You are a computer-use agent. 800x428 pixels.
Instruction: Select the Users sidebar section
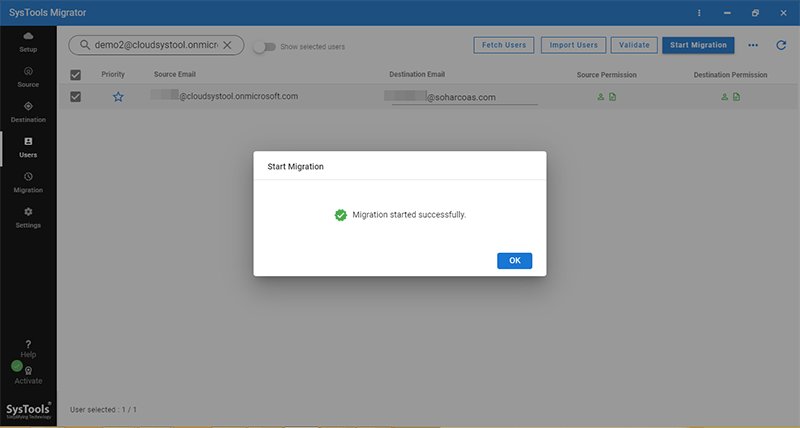pos(28,147)
